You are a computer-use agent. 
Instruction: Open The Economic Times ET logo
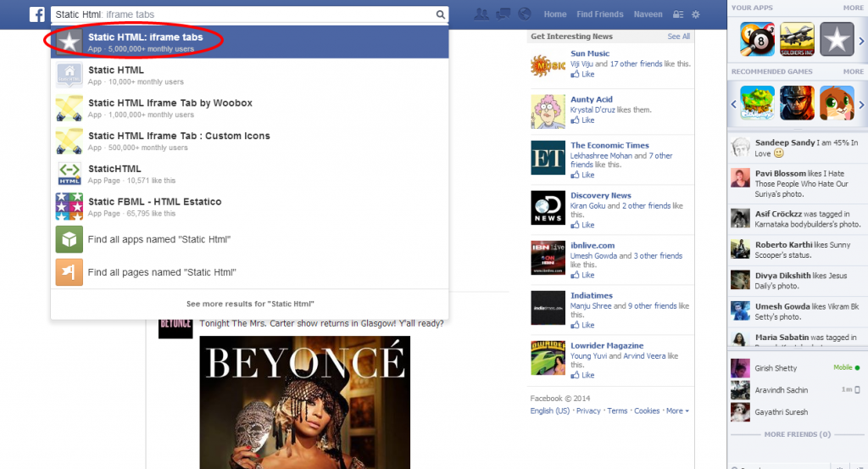pyautogui.click(x=548, y=158)
